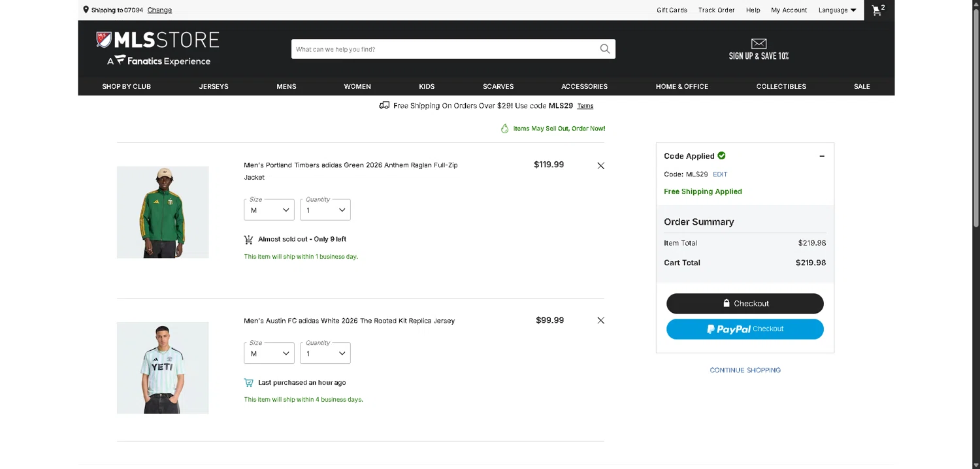Click the black Checkout button

[745, 304]
